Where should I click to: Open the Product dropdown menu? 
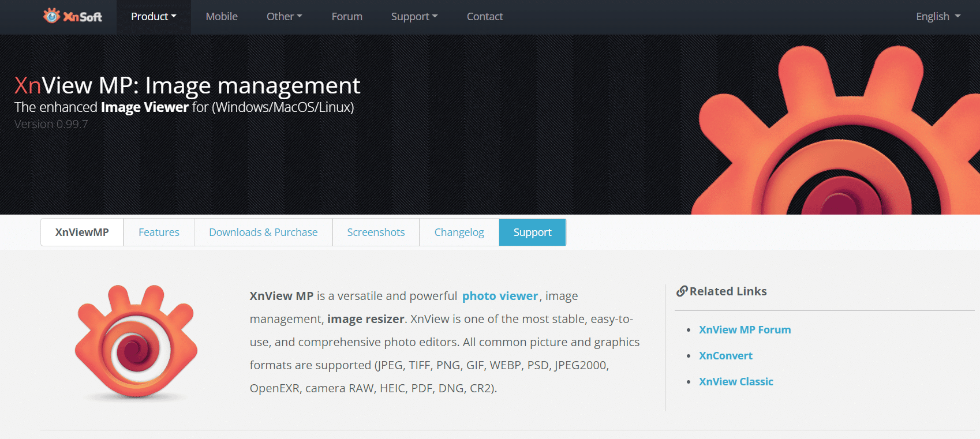point(154,17)
